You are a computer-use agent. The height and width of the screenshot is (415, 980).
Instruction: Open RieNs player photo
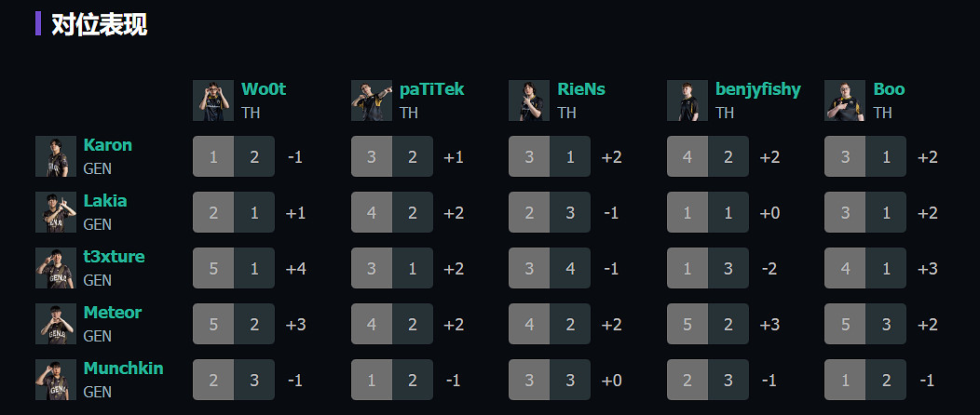(x=529, y=100)
